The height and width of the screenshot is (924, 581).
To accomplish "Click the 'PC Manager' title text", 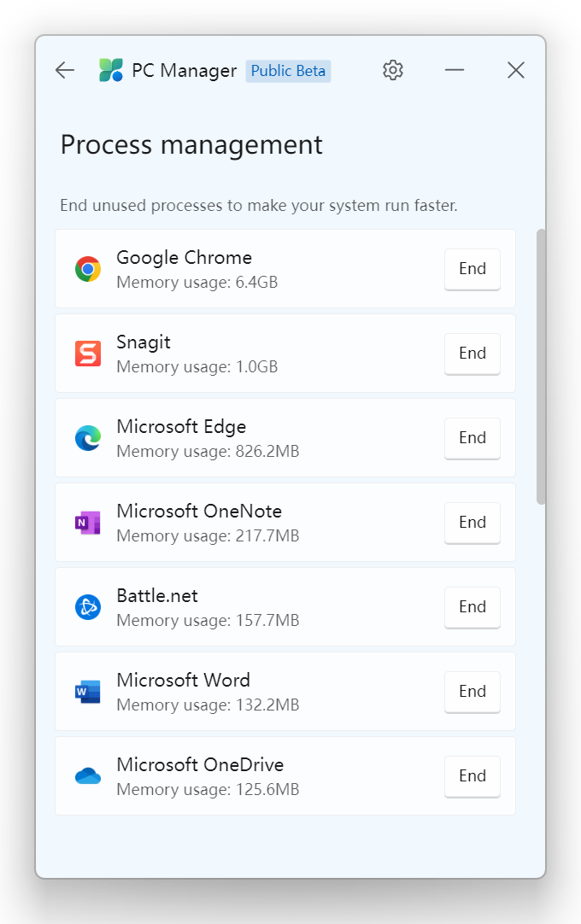I will pyautogui.click(x=184, y=71).
